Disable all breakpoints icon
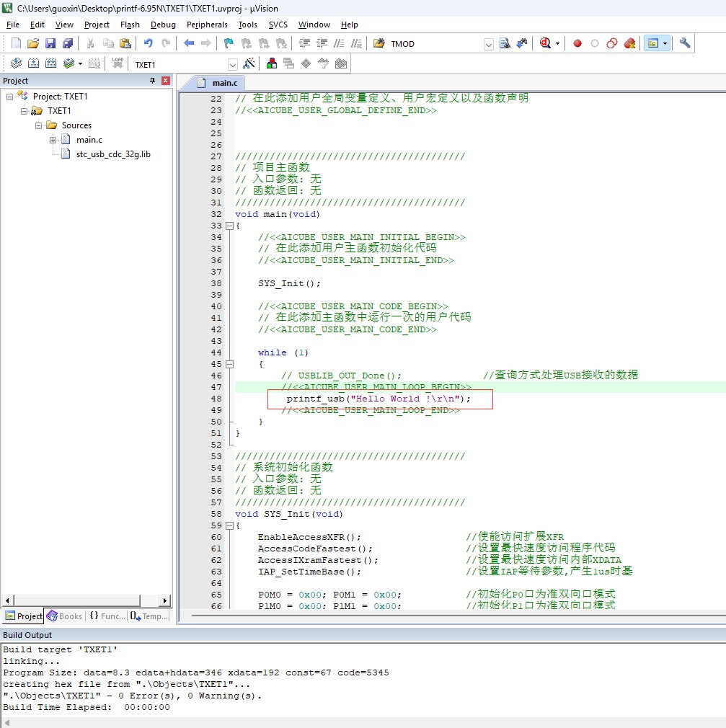This screenshot has width=726, height=728. (612, 44)
